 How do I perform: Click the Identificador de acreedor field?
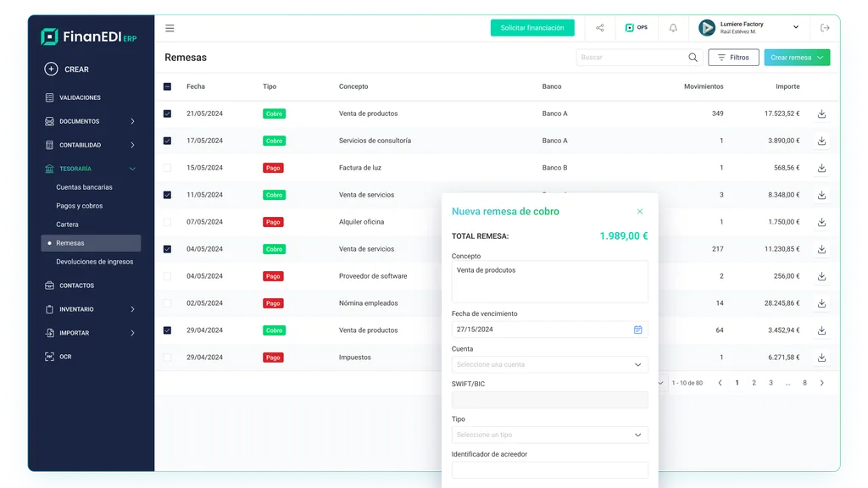pyautogui.click(x=549, y=469)
